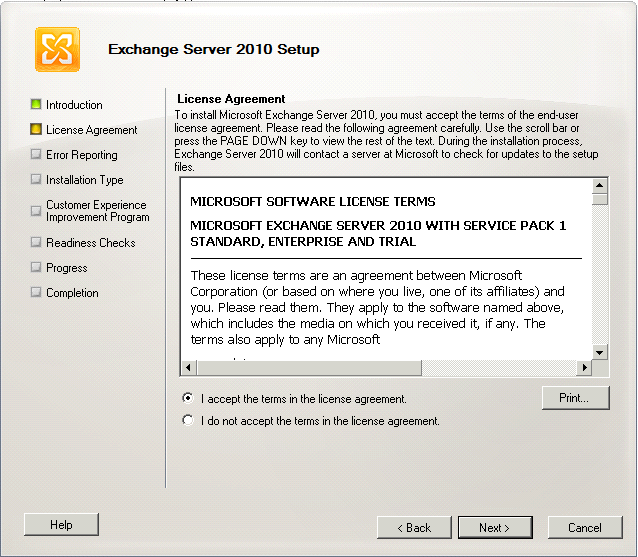Click the Customer Experience Improvement Program step box

[x=36, y=211]
